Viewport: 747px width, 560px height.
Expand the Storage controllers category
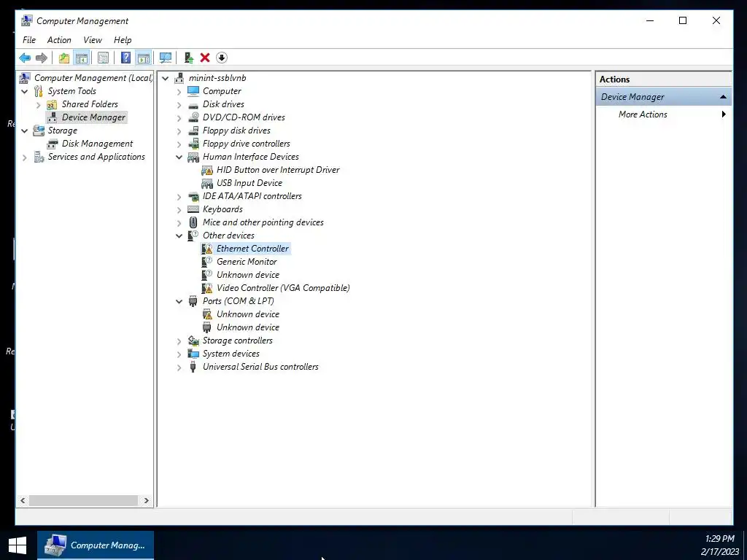[179, 341]
